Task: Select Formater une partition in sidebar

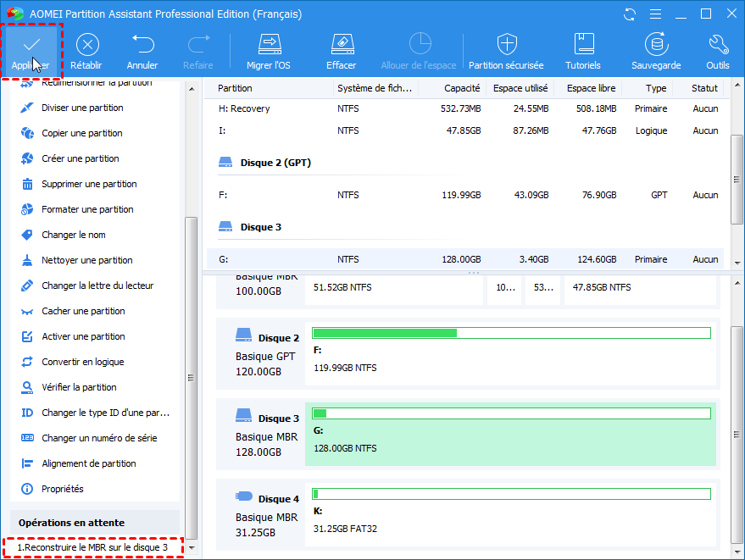Action: point(87,209)
